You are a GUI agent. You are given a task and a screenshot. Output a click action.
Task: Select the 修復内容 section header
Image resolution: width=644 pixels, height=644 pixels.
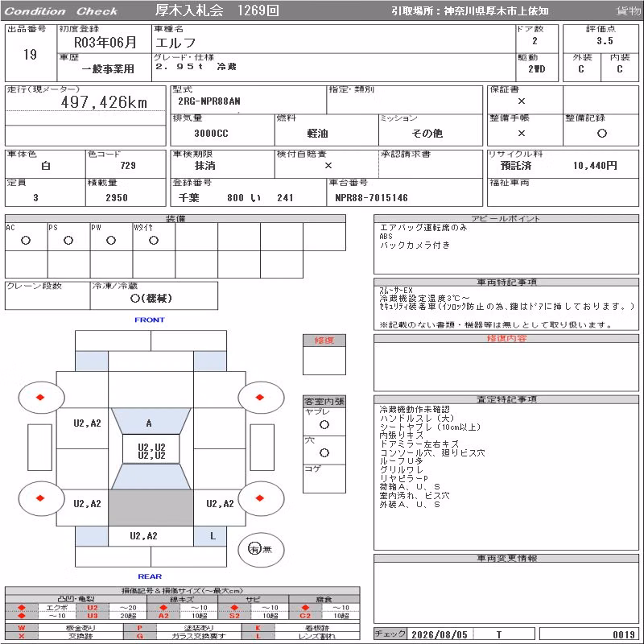tap(506, 338)
